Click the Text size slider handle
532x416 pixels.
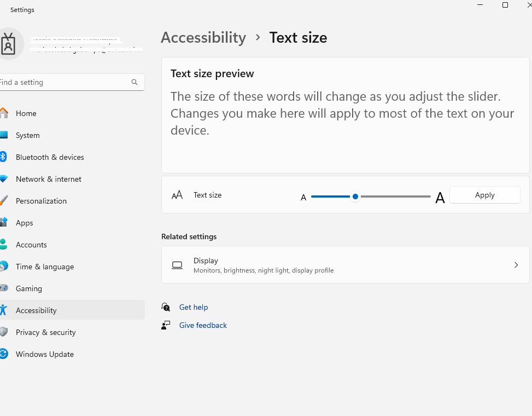tap(355, 196)
